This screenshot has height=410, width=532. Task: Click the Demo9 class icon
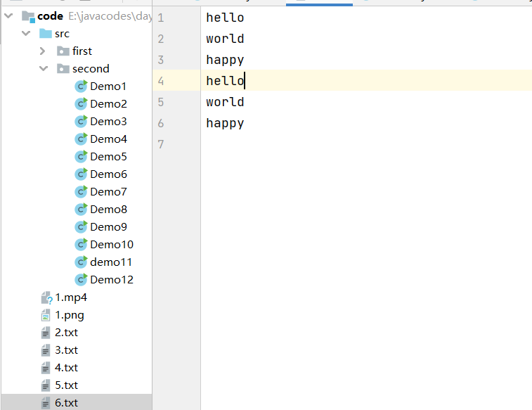81,226
